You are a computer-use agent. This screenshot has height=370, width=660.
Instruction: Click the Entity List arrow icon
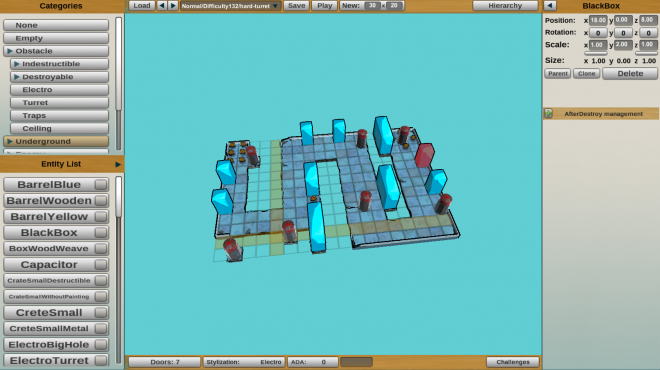coord(118,164)
